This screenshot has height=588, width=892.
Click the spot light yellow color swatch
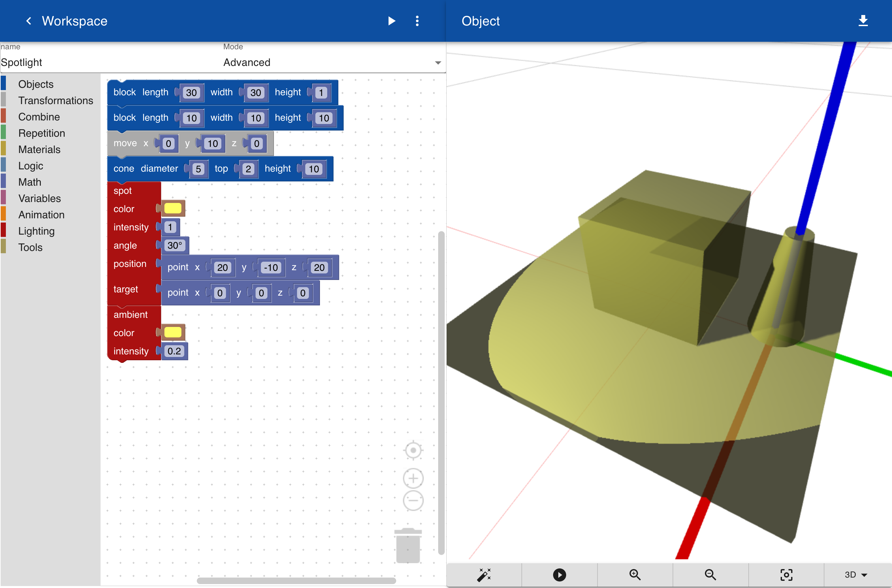tap(173, 209)
